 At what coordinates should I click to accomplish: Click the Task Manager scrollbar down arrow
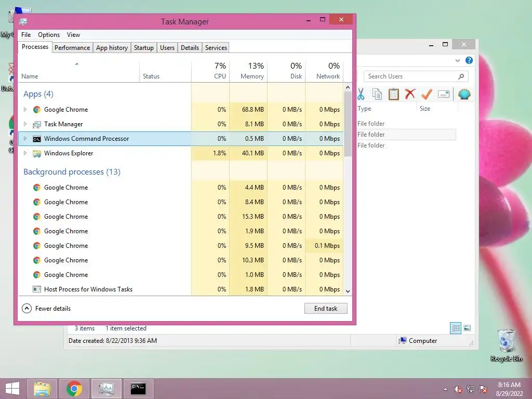coord(348,291)
